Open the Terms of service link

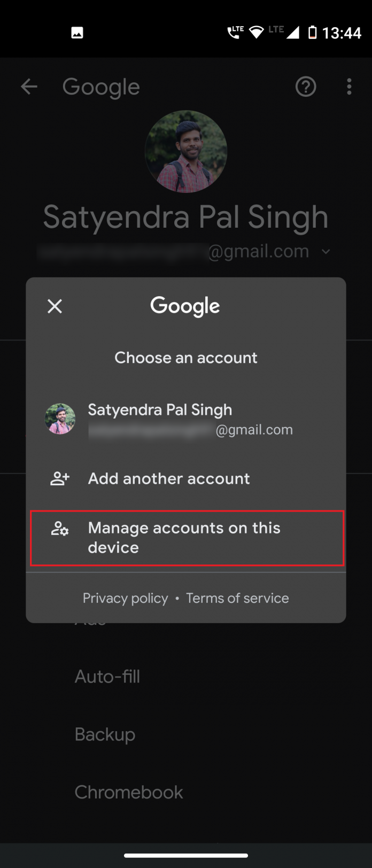(x=237, y=598)
